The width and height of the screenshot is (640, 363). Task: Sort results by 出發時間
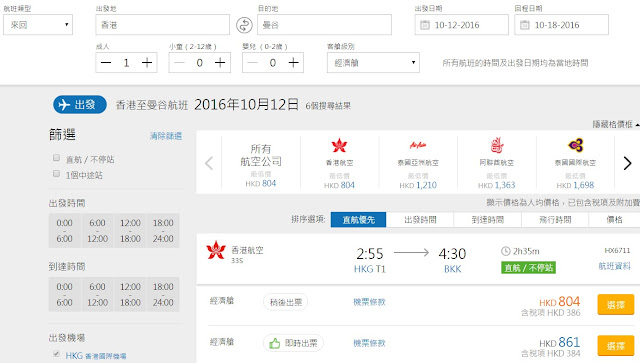[x=420, y=220]
